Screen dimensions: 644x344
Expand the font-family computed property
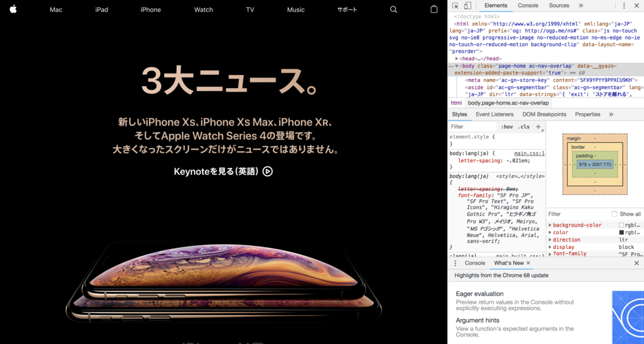(x=550, y=254)
